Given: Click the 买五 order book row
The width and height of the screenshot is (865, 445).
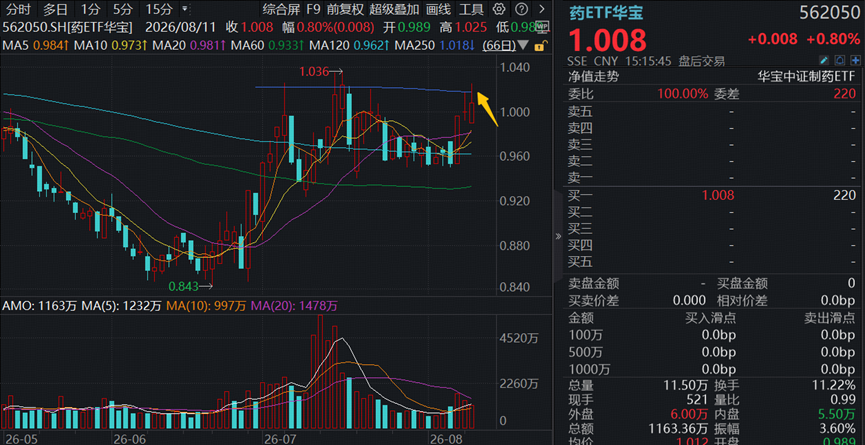Looking at the screenshot, I should (x=712, y=261).
